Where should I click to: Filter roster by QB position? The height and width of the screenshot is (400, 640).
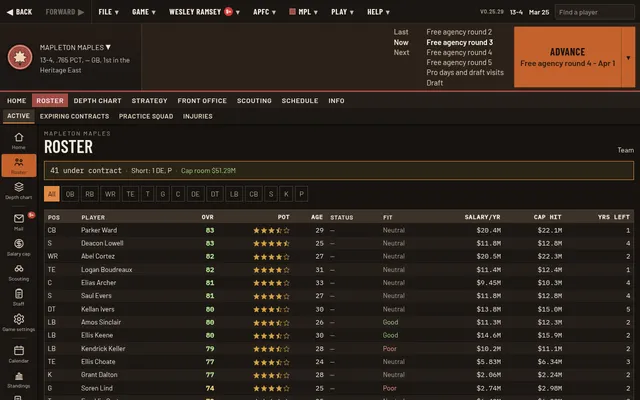point(70,194)
